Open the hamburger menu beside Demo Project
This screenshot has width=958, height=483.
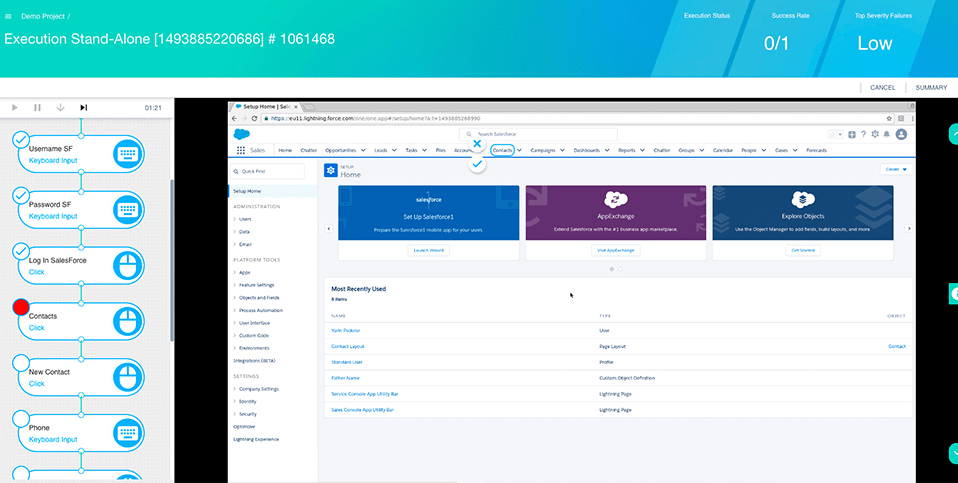8,16
